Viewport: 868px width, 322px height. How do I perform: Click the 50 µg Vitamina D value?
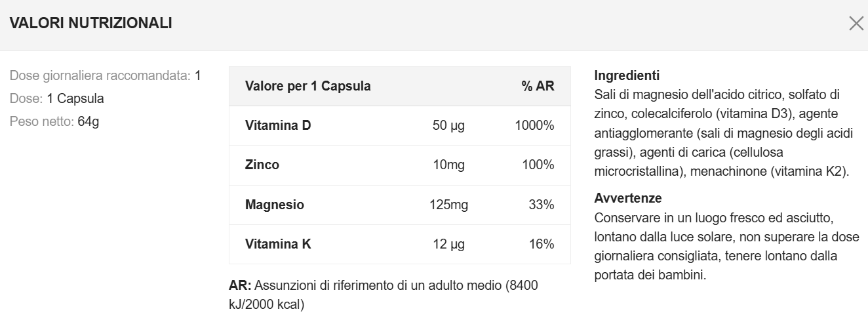448,125
